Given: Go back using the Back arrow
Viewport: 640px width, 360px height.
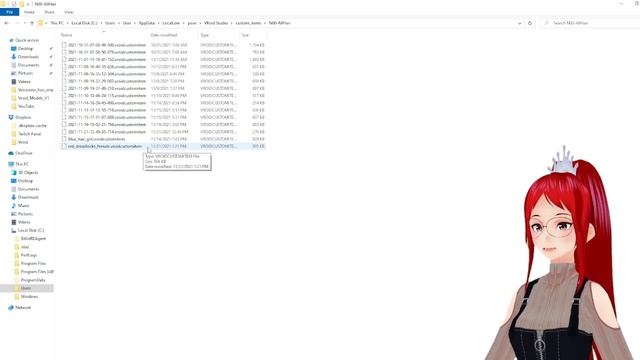Looking at the screenshot, I should [x=7, y=23].
